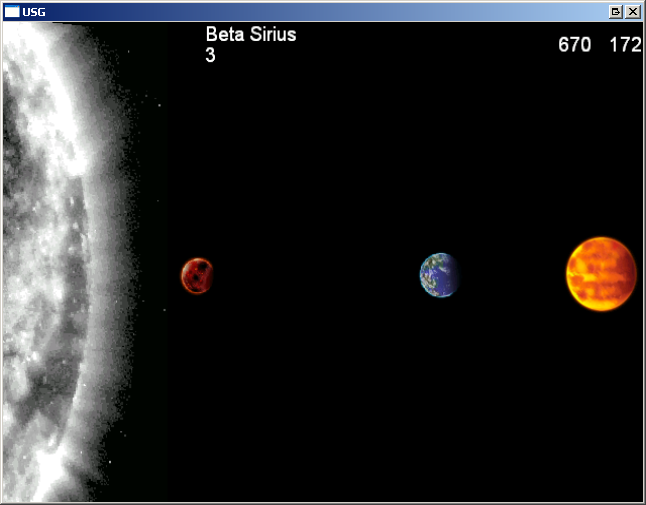This screenshot has width=646, height=505.
Task: Close the USG window
Action: pyautogui.click(x=632, y=12)
